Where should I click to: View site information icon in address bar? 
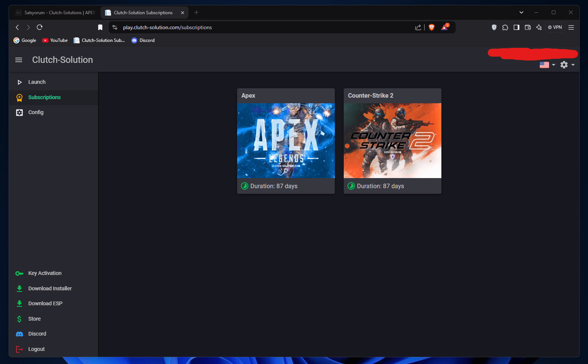click(115, 27)
